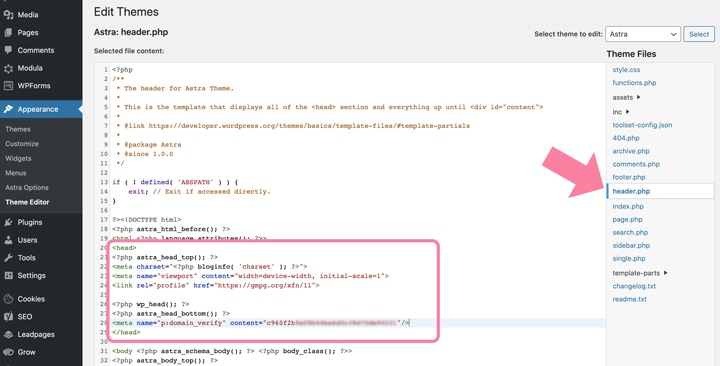Click the Select theme button
The image size is (720, 366).
point(699,34)
